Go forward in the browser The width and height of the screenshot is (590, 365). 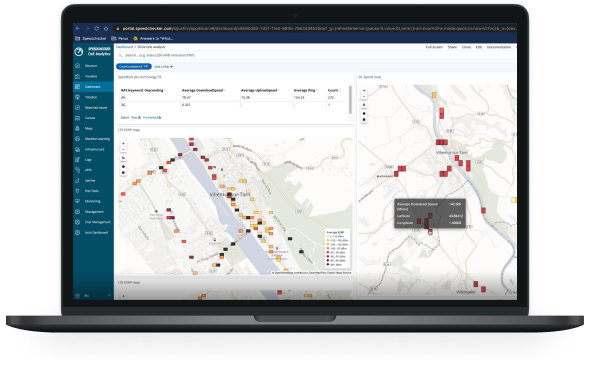click(x=87, y=28)
